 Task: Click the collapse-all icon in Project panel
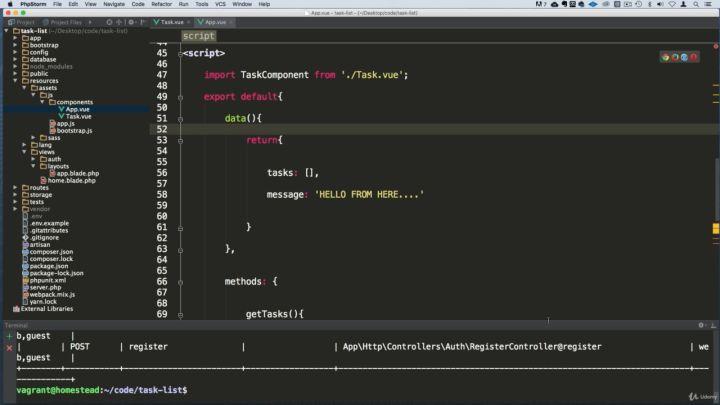119,22
